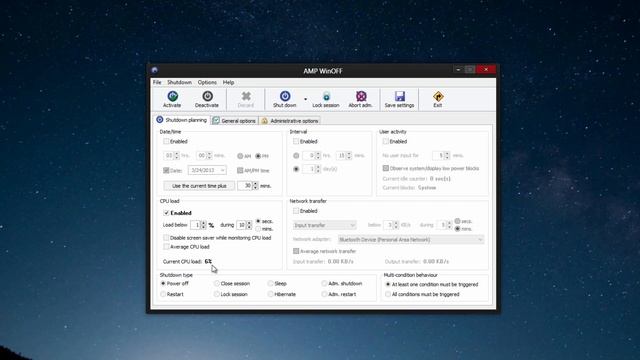Viewport: 640px width, 360px height.
Task: Check Disable screen saver while monitoring CPU
Action: (166, 238)
